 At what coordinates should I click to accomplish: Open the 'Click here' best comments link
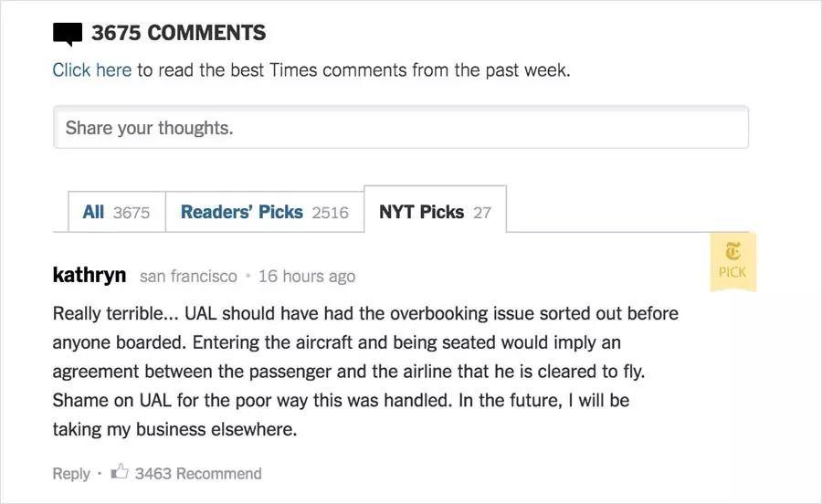[91, 70]
